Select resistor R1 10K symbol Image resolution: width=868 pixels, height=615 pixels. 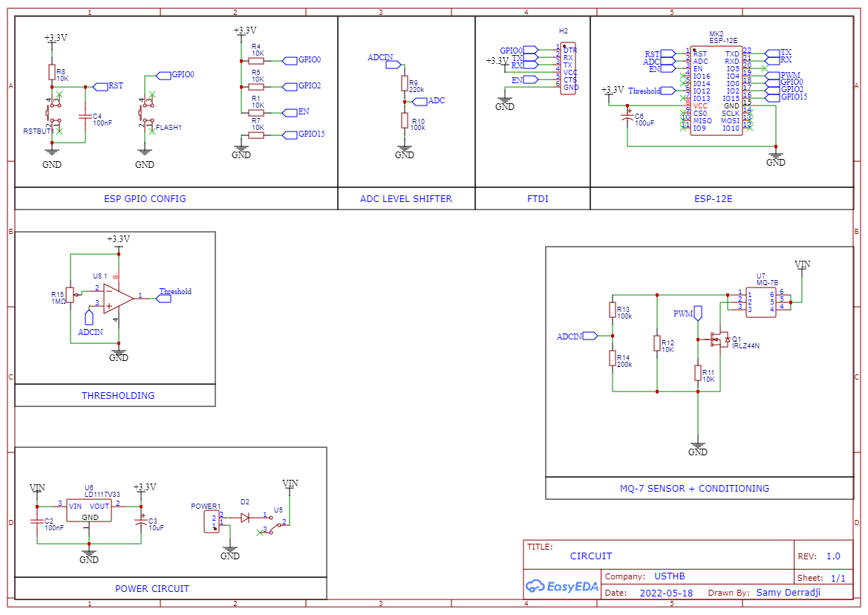(256, 113)
